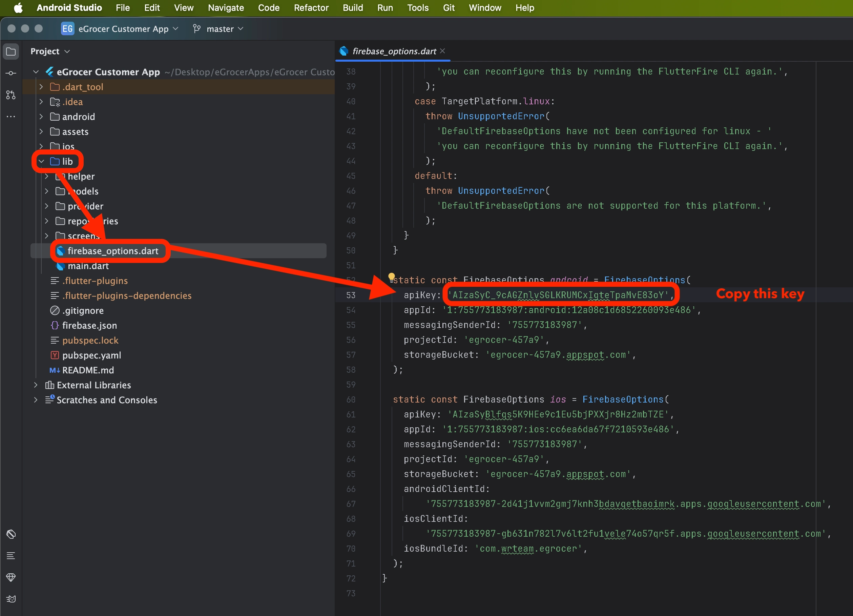
Task: Select the .flutter-plugins file
Action: (95, 281)
